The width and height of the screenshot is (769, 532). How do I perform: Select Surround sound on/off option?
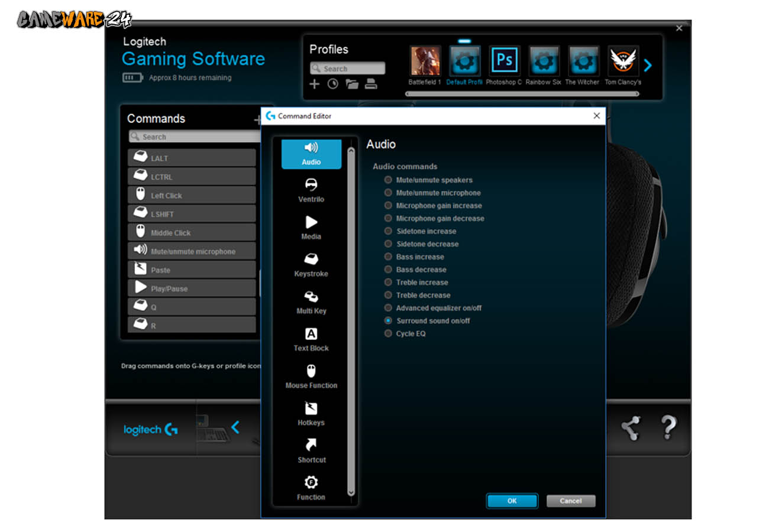pos(388,320)
